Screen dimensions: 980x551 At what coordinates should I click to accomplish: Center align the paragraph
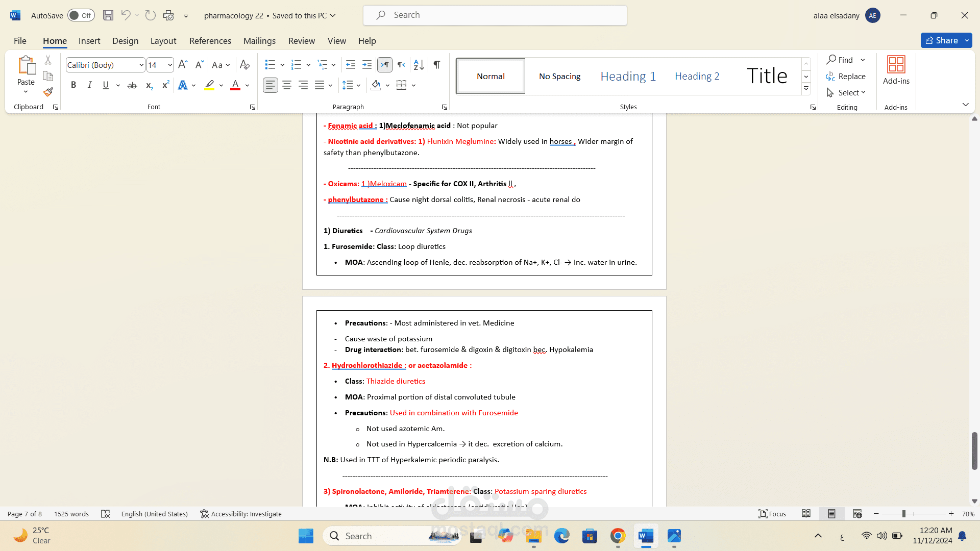pyautogui.click(x=287, y=85)
